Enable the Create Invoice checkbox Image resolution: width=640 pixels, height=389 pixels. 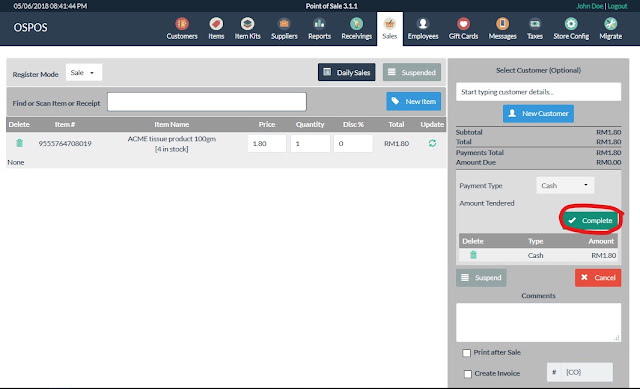pyautogui.click(x=468, y=373)
